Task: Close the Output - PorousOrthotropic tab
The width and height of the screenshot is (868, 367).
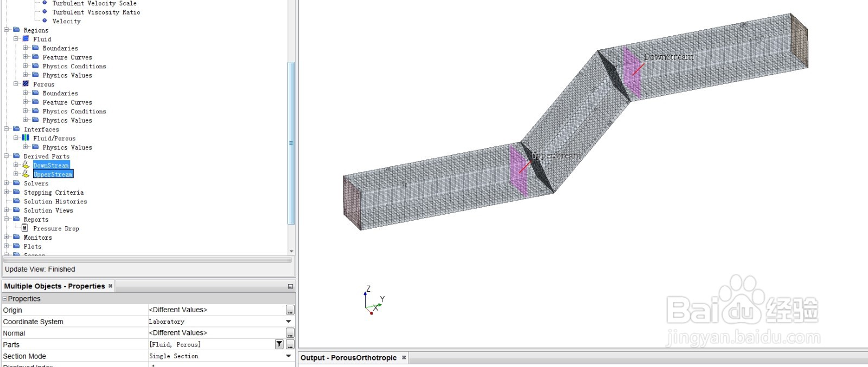Action: pos(404,358)
